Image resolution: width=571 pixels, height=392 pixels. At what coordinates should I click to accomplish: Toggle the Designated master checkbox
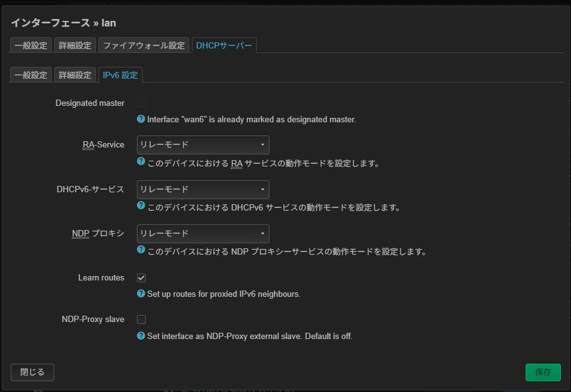tap(141, 103)
